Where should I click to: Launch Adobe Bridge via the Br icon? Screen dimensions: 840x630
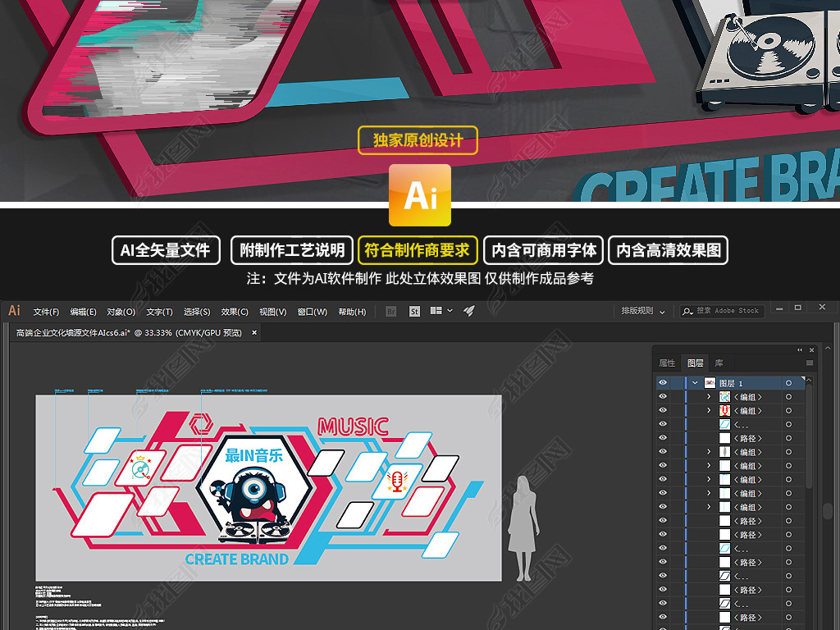(x=390, y=311)
